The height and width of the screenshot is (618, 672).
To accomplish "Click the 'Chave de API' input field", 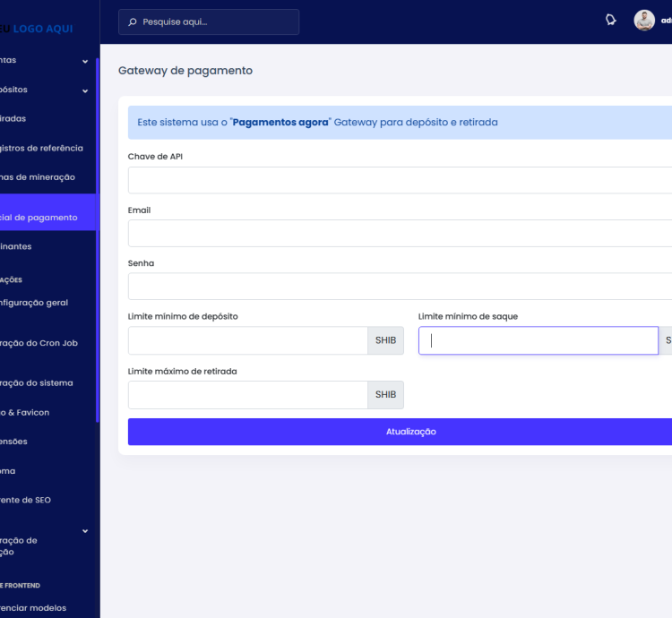I will click(400, 180).
